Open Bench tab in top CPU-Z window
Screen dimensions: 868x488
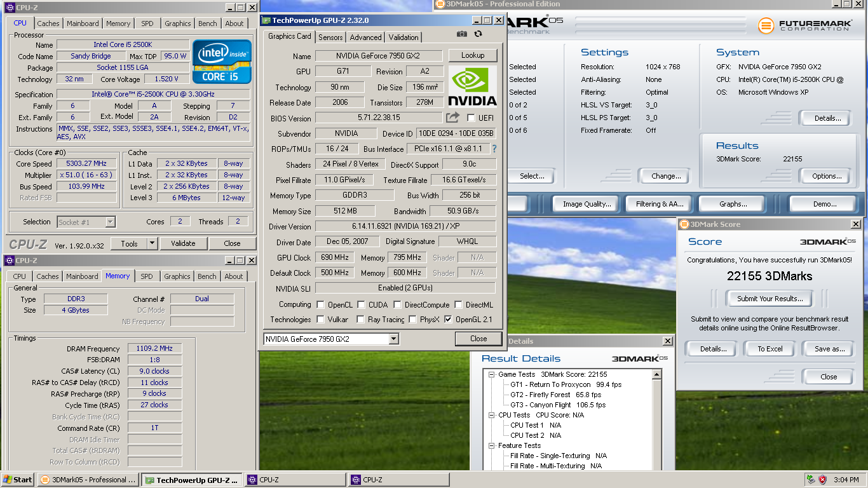click(x=208, y=24)
